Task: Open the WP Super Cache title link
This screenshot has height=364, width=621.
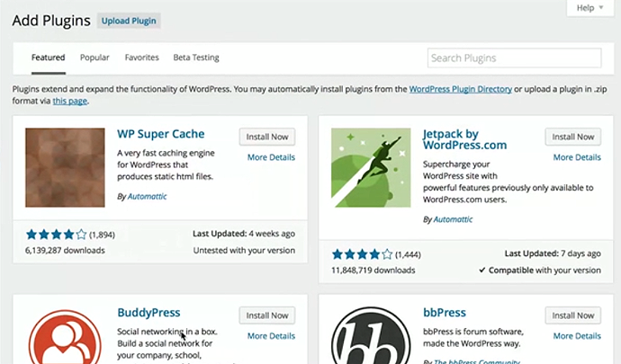Action: [161, 134]
